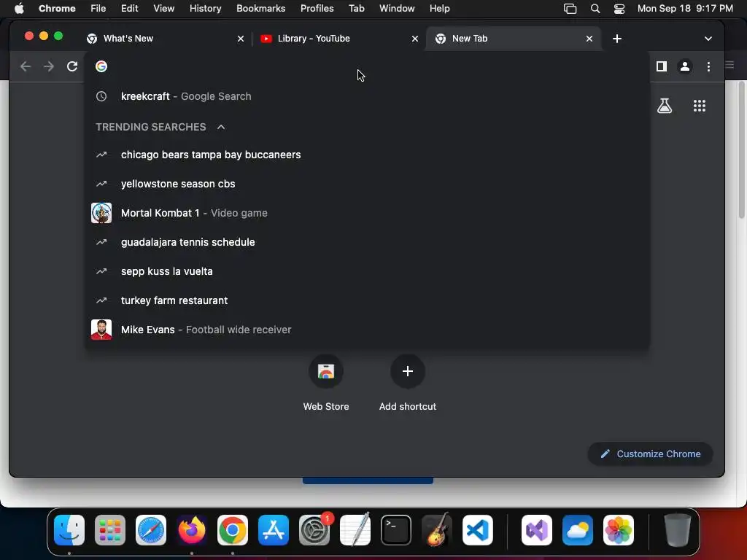
Task: Open the profile avatar icon
Action: click(684, 66)
